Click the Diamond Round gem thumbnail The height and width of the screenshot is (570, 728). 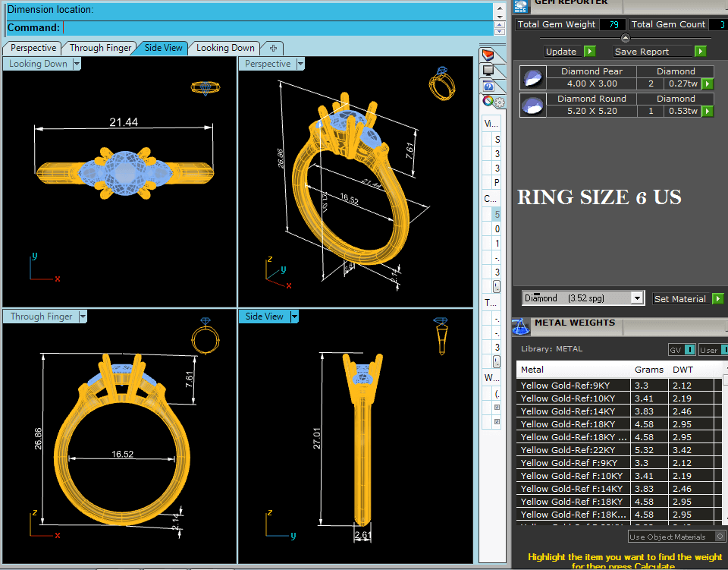pyautogui.click(x=533, y=105)
